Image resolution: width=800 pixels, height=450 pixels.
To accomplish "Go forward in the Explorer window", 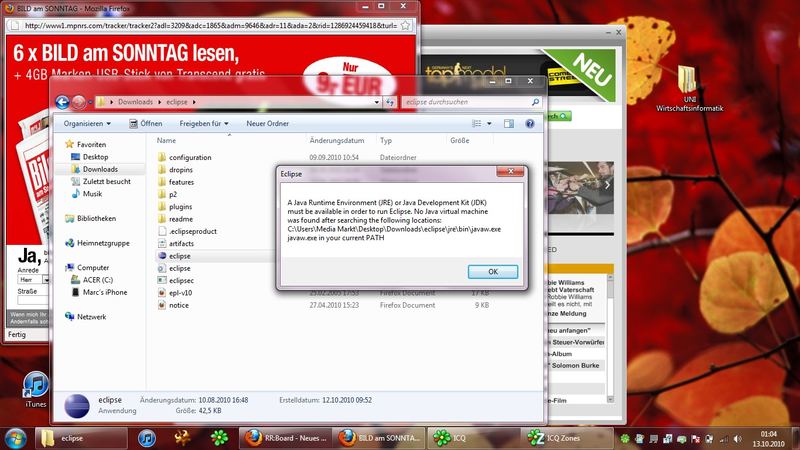I will point(78,102).
